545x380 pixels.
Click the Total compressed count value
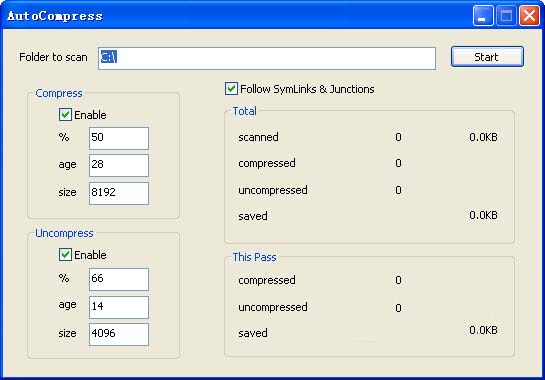coord(398,163)
